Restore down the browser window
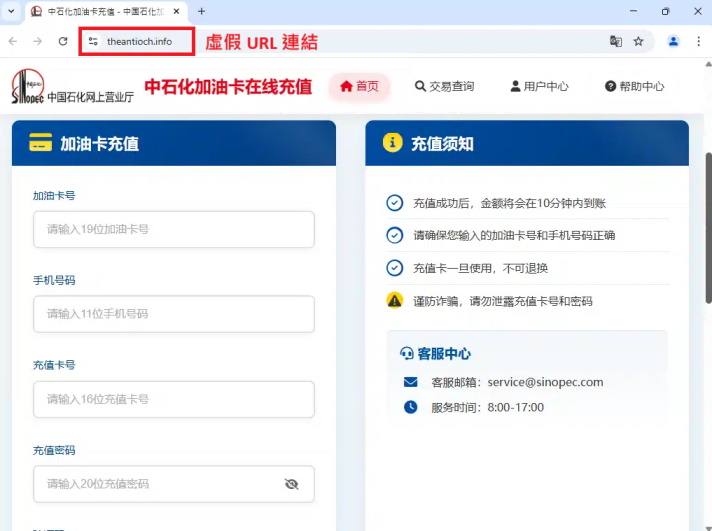Screen dimensions: 712x531 (x=665, y=11)
